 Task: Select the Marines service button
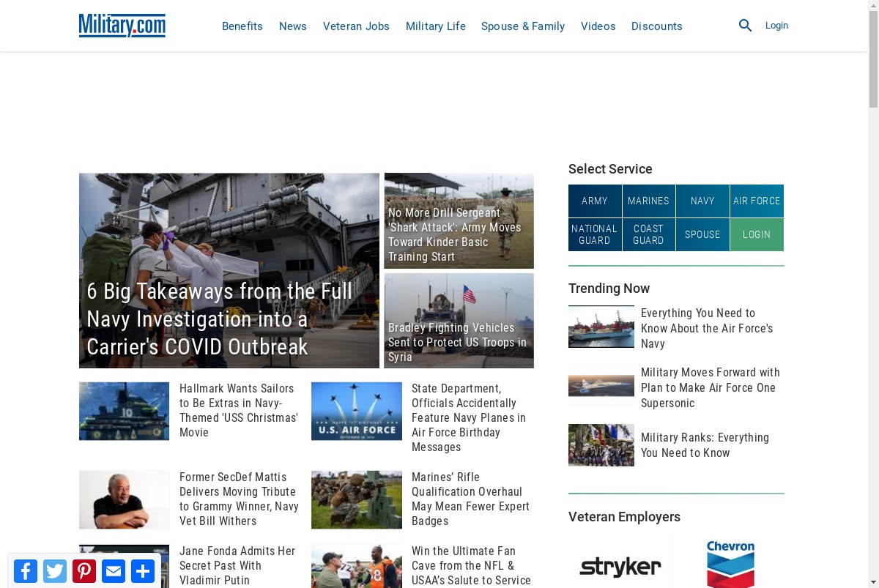pyautogui.click(x=649, y=201)
